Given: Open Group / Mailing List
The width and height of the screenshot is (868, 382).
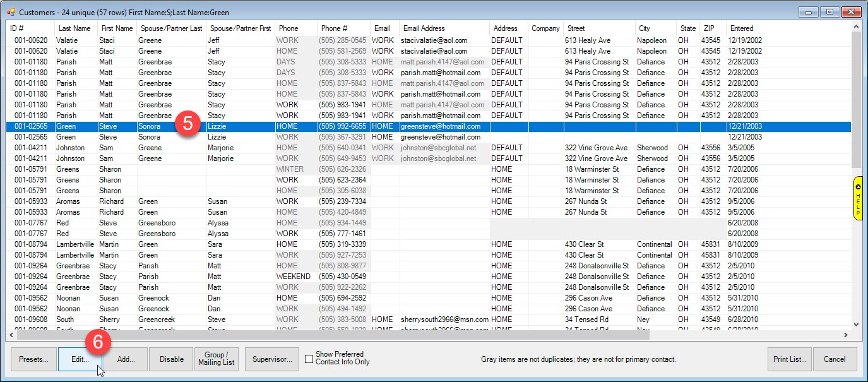Looking at the screenshot, I should [217, 359].
